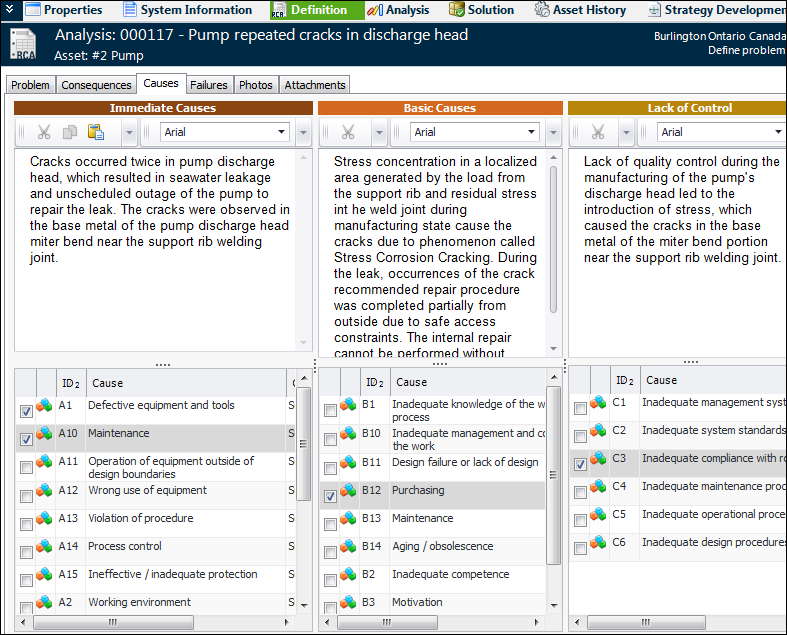The width and height of the screenshot is (787, 635).
Task: Click the cause icon beside row A1
Action: (44, 406)
